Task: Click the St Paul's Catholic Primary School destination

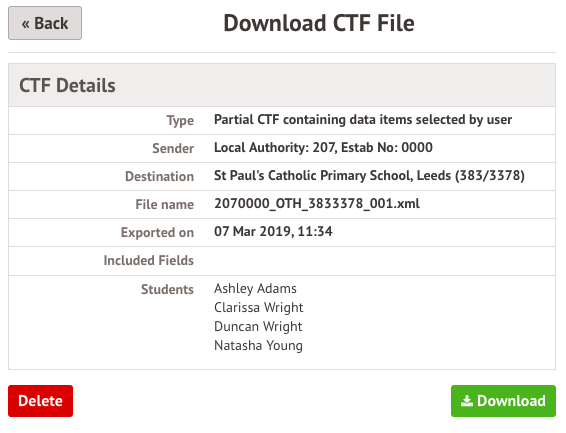Action: pyautogui.click(x=369, y=176)
